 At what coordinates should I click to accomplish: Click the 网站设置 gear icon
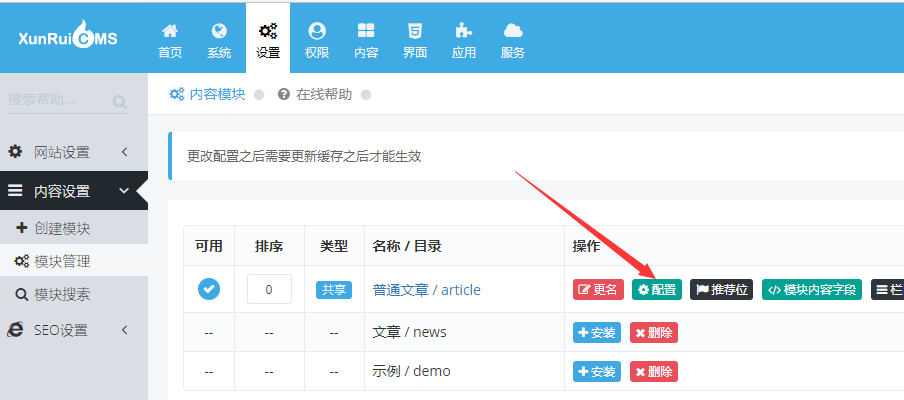coord(15,152)
